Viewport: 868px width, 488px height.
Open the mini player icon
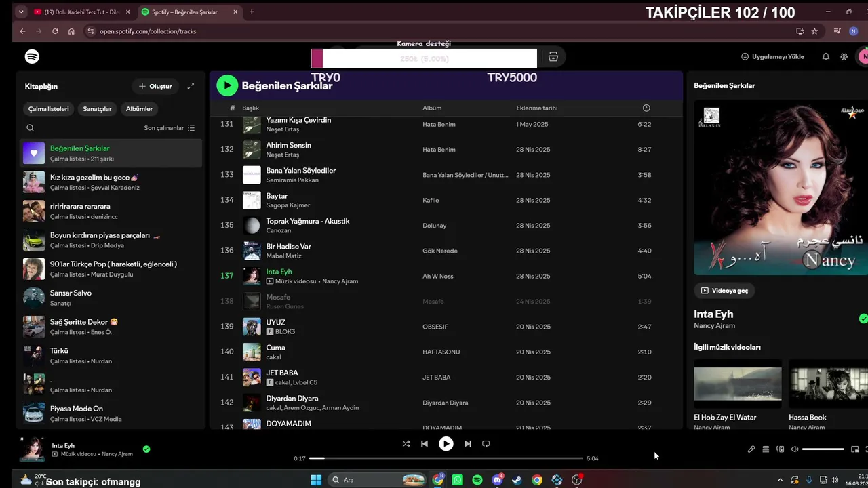click(854, 449)
